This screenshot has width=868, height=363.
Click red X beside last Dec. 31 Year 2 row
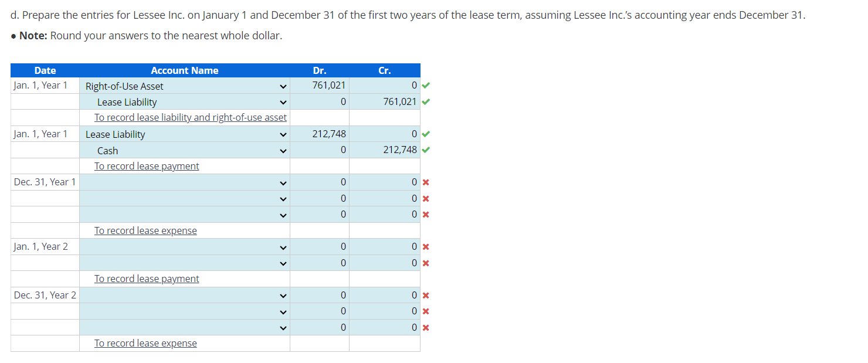[x=425, y=327]
